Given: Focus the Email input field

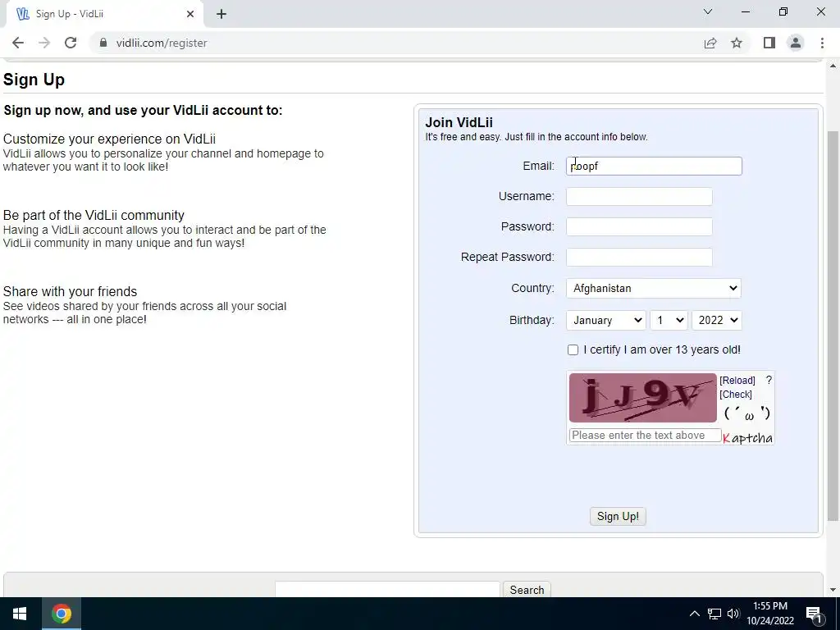Looking at the screenshot, I should (654, 166).
